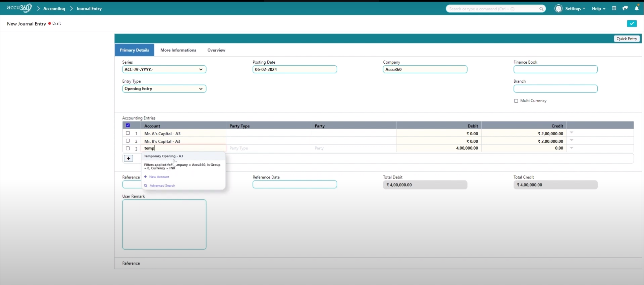Click row 2 debit ₹ 0.00 cell
This screenshot has width=644, height=285.
click(439, 141)
